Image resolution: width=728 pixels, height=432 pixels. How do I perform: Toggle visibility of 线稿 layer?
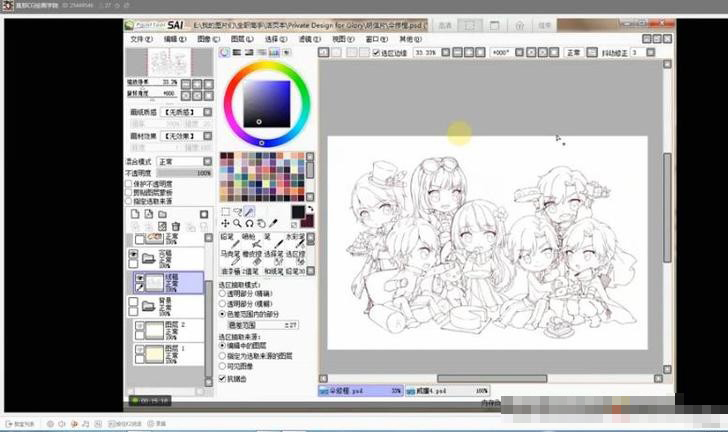(139, 277)
